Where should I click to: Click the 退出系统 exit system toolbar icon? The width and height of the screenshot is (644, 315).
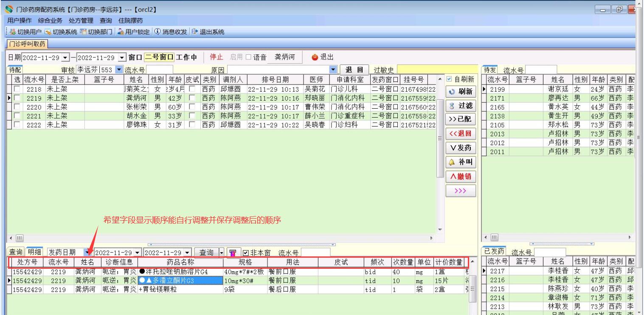(195, 32)
